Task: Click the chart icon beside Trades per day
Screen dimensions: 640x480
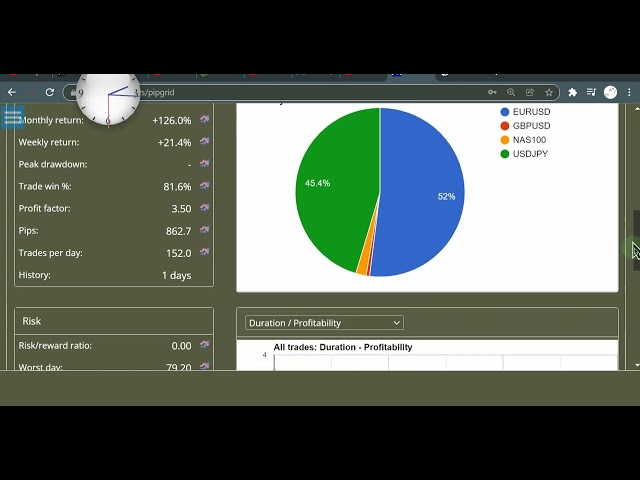Action: (x=204, y=252)
